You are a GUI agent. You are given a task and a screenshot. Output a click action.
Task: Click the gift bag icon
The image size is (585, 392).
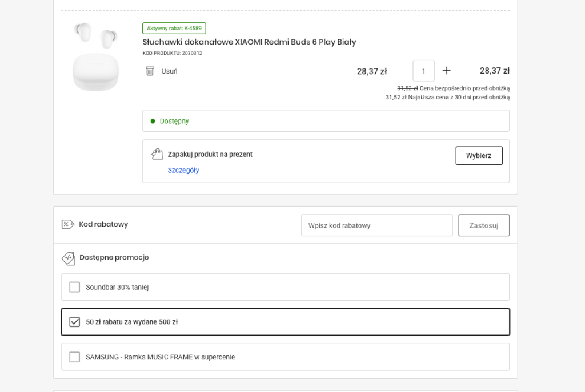pyautogui.click(x=157, y=154)
